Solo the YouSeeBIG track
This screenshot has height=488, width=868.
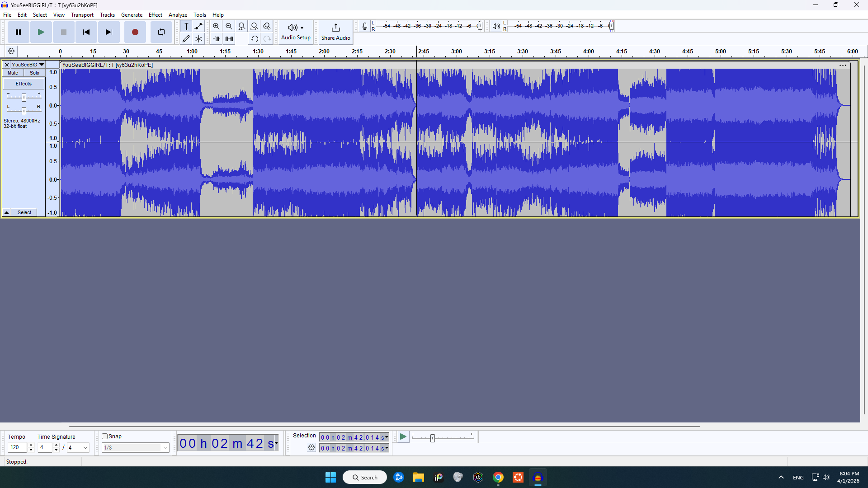tap(34, 73)
